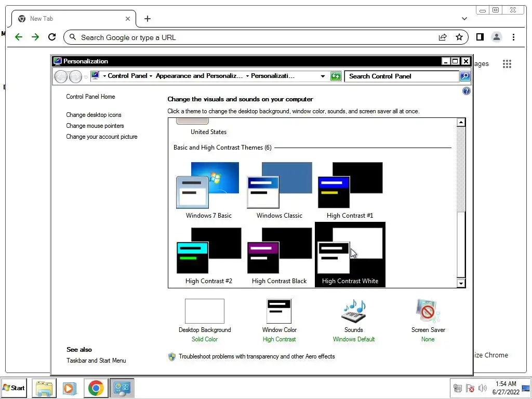Apply High Contrast #1 theme

click(350, 190)
